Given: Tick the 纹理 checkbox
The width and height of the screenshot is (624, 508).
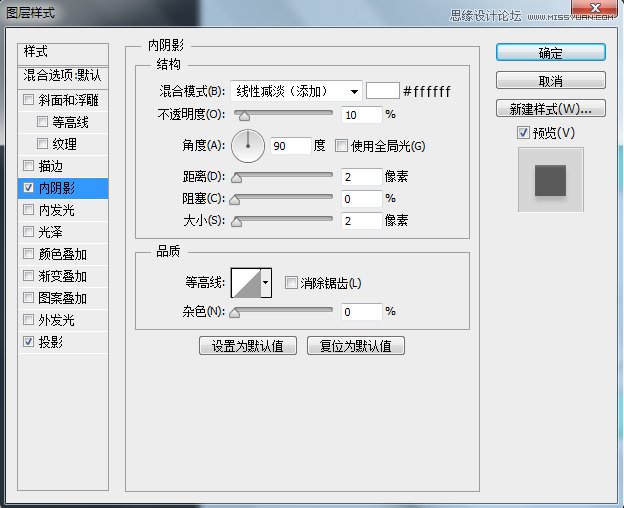Looking at the screenshot, I should 42,143.
